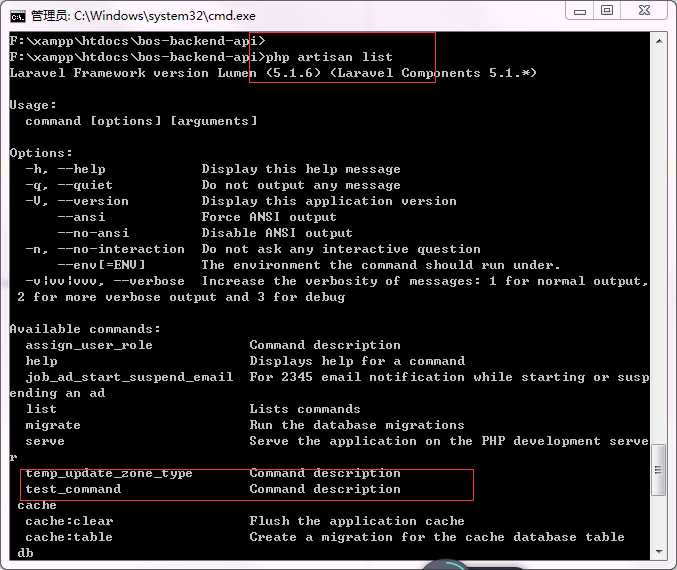
Task: Click the 'help' command entry
Action: [x=41, y=361]
